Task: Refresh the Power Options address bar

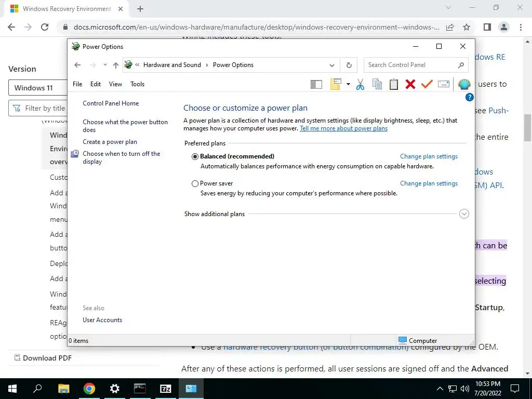Action: pos(349,65)
